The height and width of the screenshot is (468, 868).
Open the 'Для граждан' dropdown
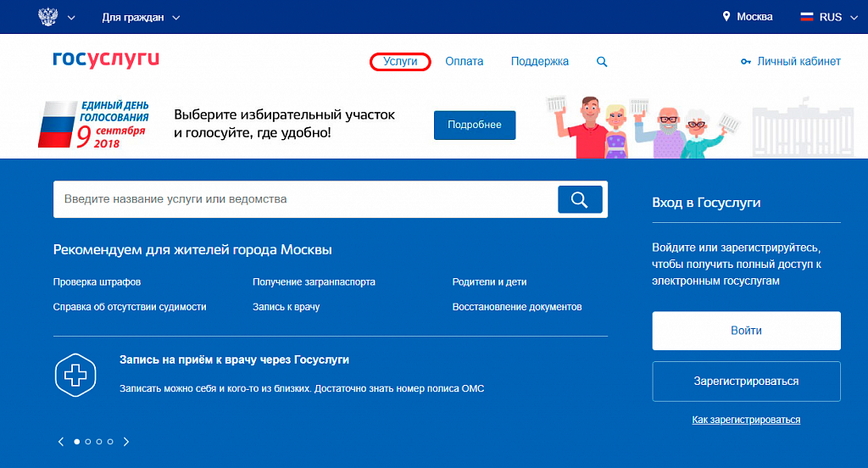pos(141,17)
